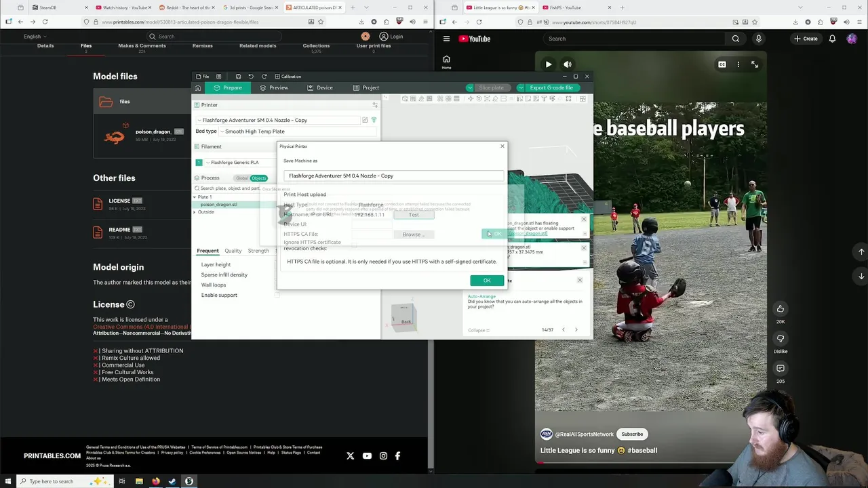Open YouTube account avatar

852,39
